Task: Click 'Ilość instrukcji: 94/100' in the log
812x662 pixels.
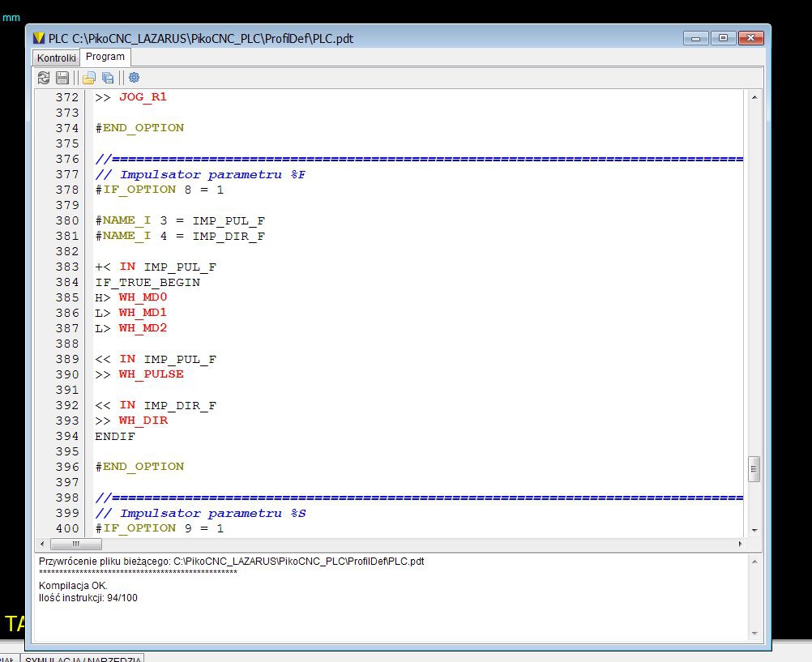Action: tap(88, 598)
